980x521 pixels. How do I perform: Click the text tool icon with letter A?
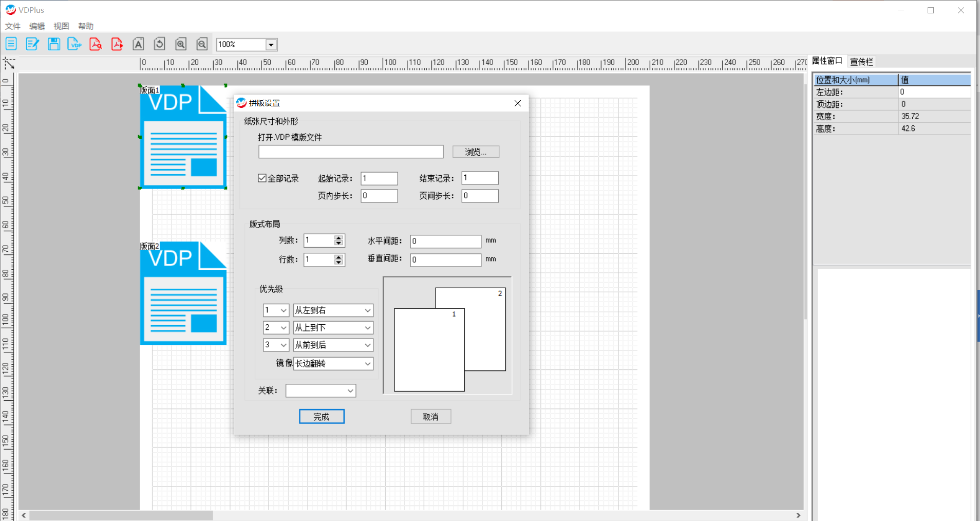coord(138,44)
